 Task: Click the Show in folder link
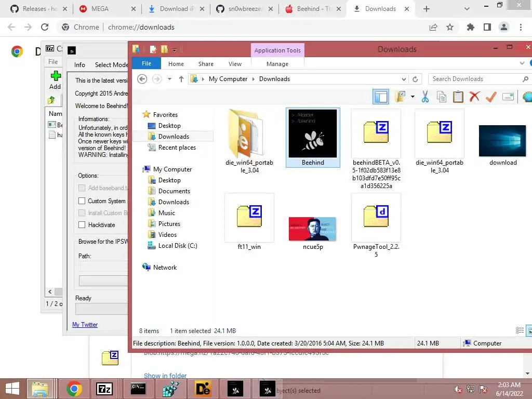point(165,376)
